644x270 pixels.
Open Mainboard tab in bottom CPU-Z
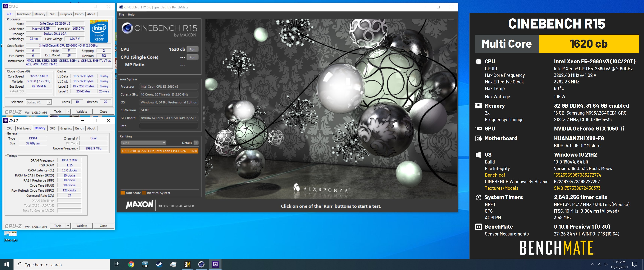[24, 128]
